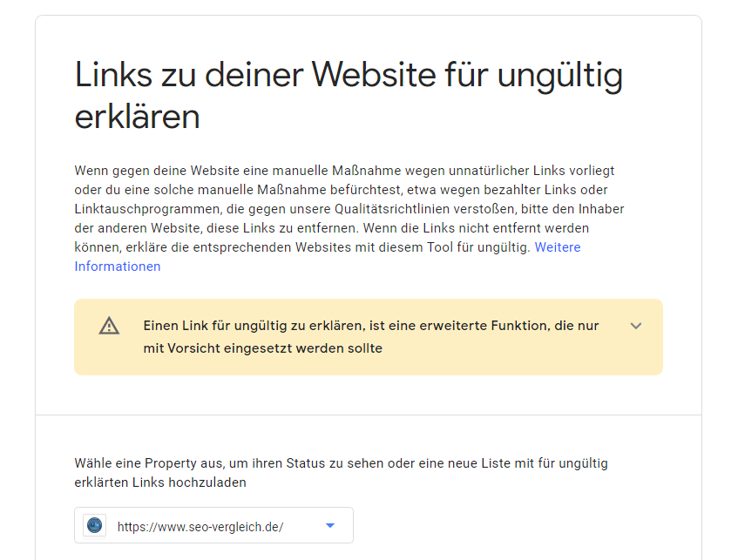Expand the yellow warning banner chevron
Viewport: 738px width, 560px height.
pos(636,326)
